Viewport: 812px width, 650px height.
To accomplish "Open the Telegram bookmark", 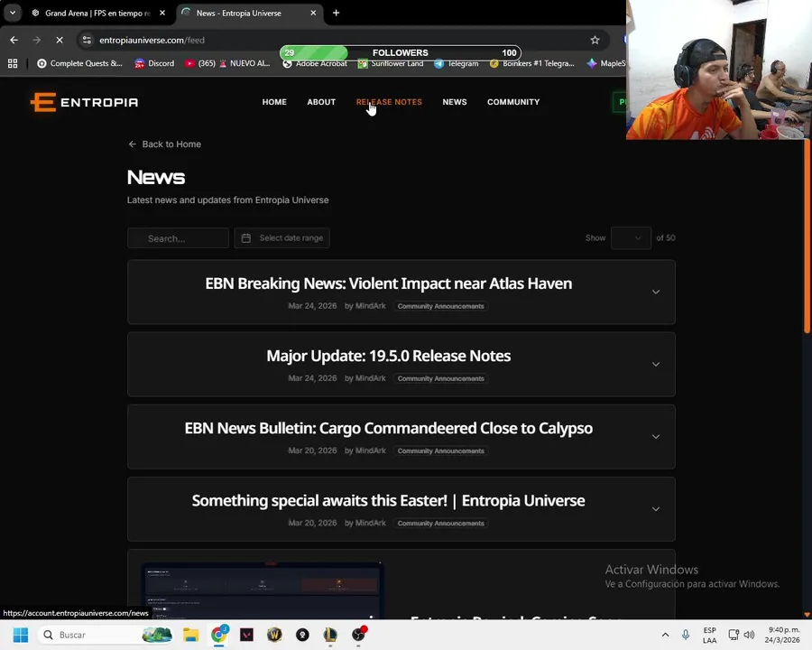I will pos(457,64).
